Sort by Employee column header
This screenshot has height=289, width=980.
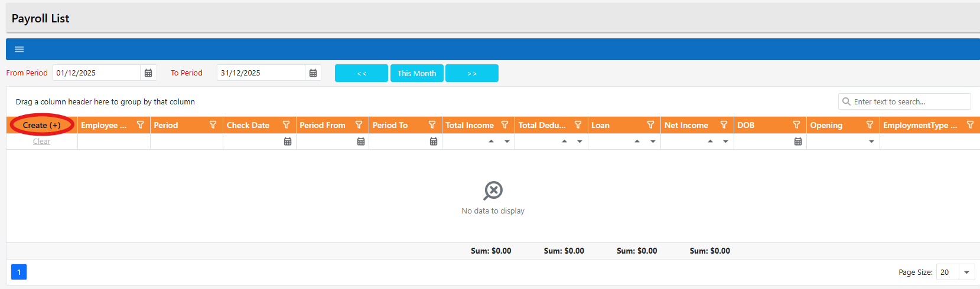click(x=103, y=125)
